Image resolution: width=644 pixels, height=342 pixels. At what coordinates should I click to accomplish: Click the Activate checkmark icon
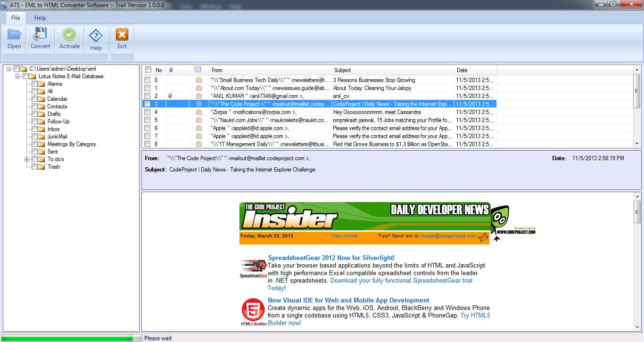69,34
